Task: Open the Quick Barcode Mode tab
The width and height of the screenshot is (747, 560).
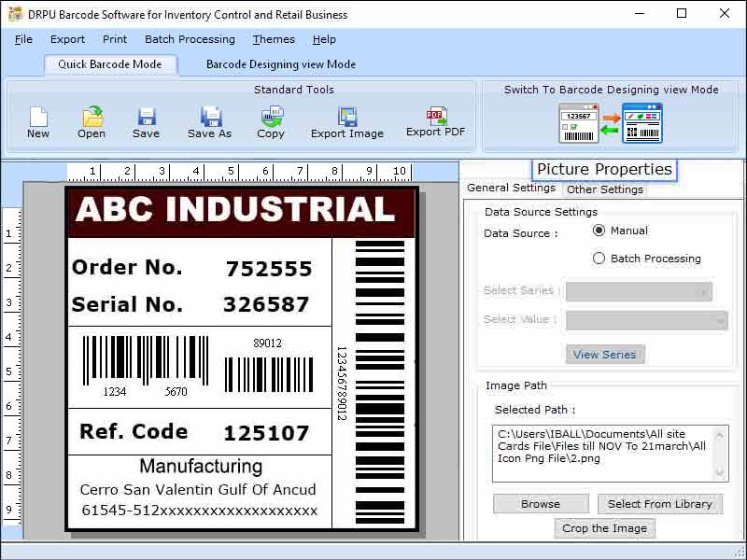Action: (112, 64)
